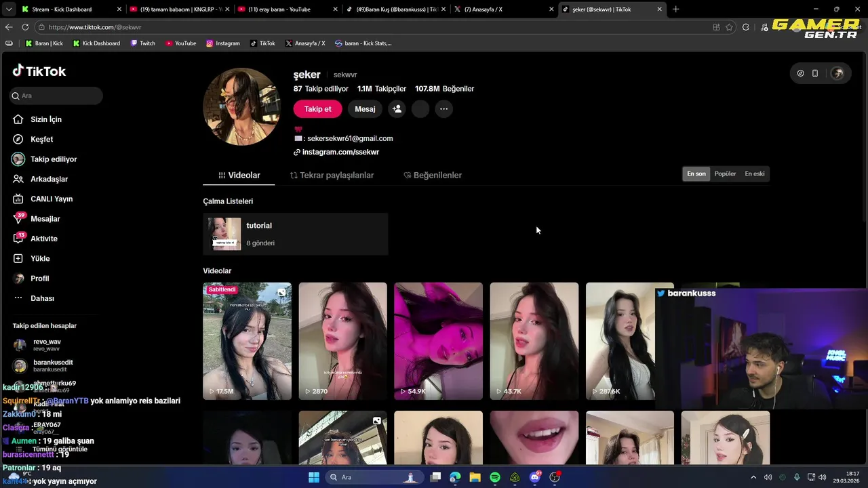Open account avatar menu at top right
The height and width of the screenshot is (488, 868).
pyautogui.click(x=837, y=73)
